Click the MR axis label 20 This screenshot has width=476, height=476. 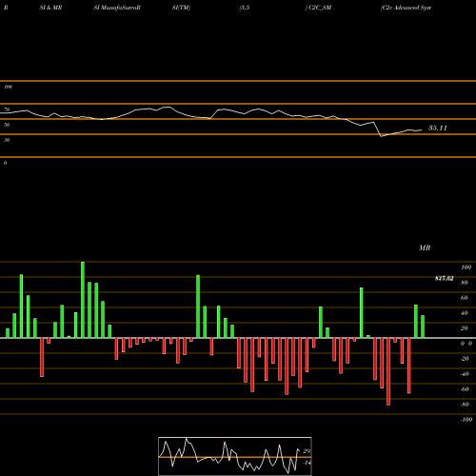pyautogui.click(x=464, y=328)
